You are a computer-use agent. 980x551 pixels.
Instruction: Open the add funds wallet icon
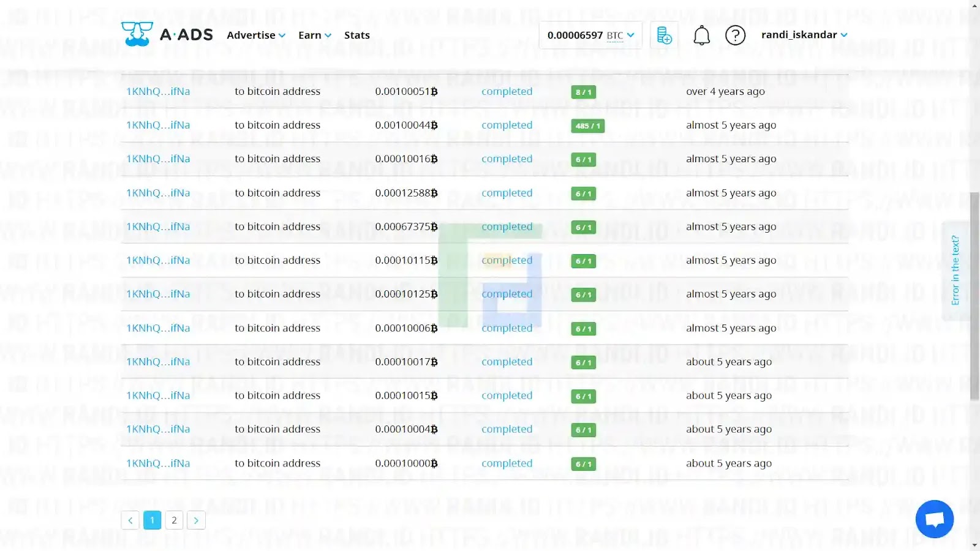[664, 35]
